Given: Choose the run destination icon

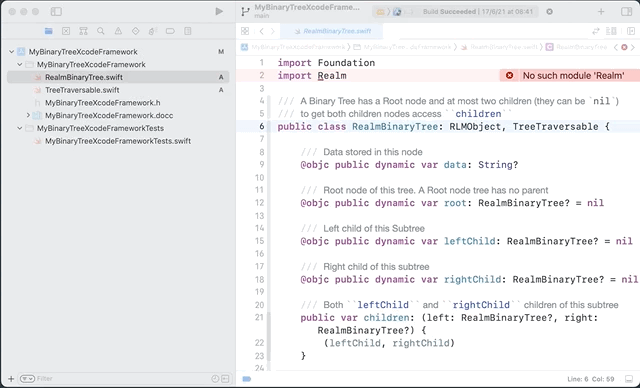Looking at the screenshot, I should click(x=397, y=12).
